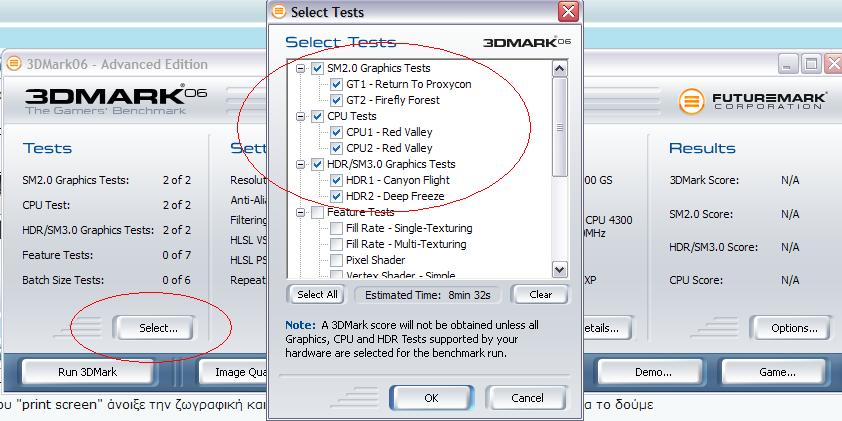Confirm selection with OK button

pos(432,398)
